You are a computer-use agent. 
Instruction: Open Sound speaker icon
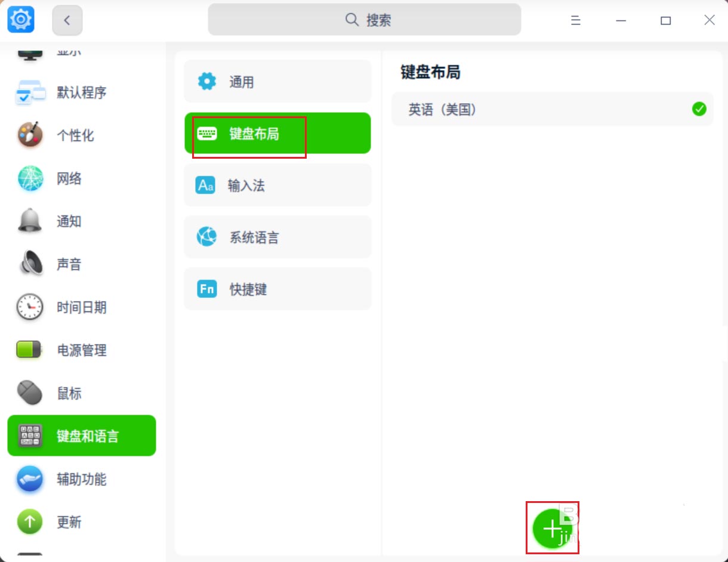(x=30, y=264)
